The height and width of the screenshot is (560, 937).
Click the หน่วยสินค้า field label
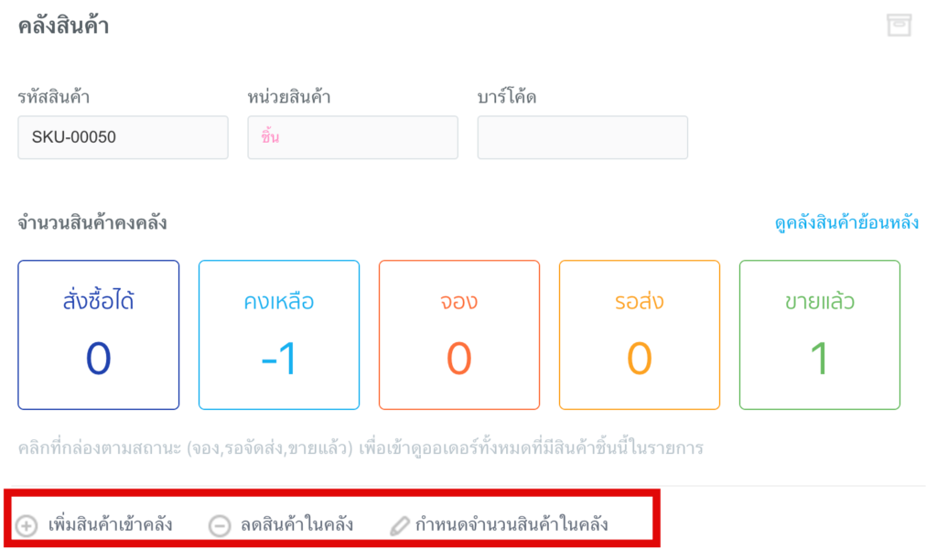click(288, 96)
